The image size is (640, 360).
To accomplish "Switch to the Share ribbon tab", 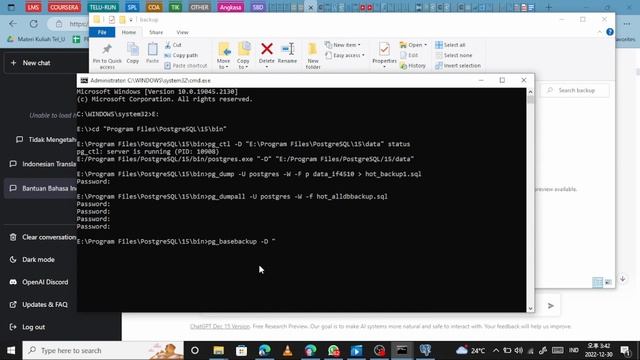I will [156, 32].
